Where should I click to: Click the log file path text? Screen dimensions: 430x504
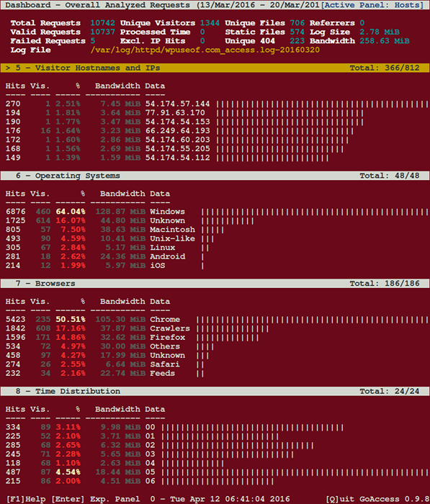pos(205,50)
